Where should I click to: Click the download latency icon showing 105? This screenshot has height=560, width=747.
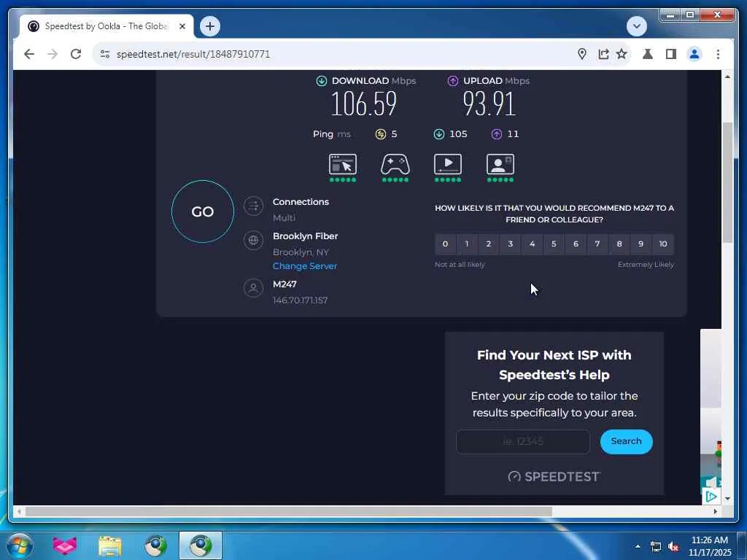point(438,134)
